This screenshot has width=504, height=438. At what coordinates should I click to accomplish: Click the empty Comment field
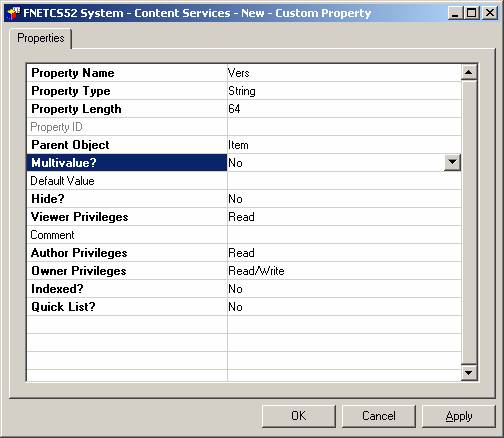tap(344, 235)
